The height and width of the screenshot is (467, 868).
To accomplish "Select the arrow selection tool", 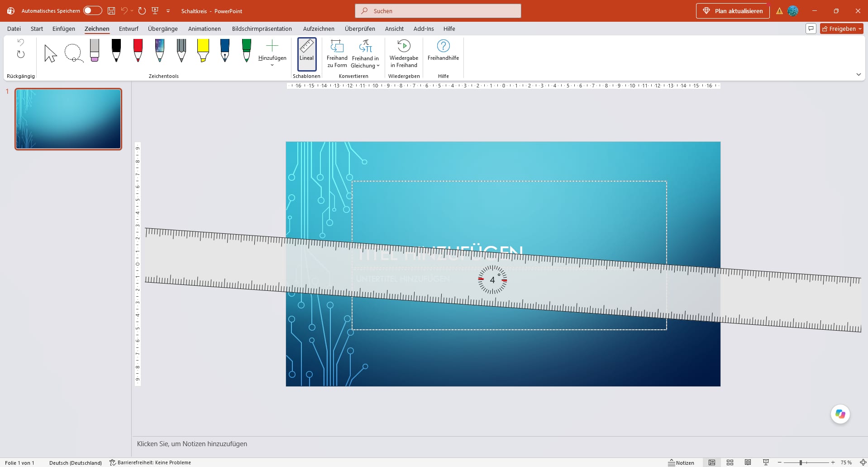I will 51,53.
